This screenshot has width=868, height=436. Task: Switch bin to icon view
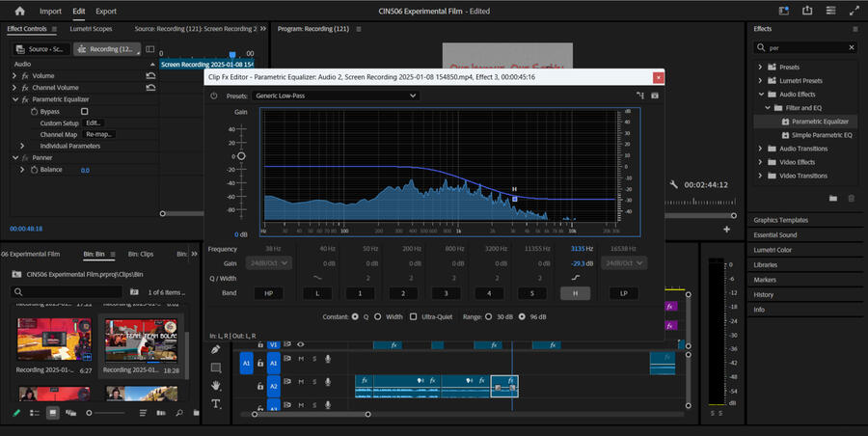click(53, 413)
